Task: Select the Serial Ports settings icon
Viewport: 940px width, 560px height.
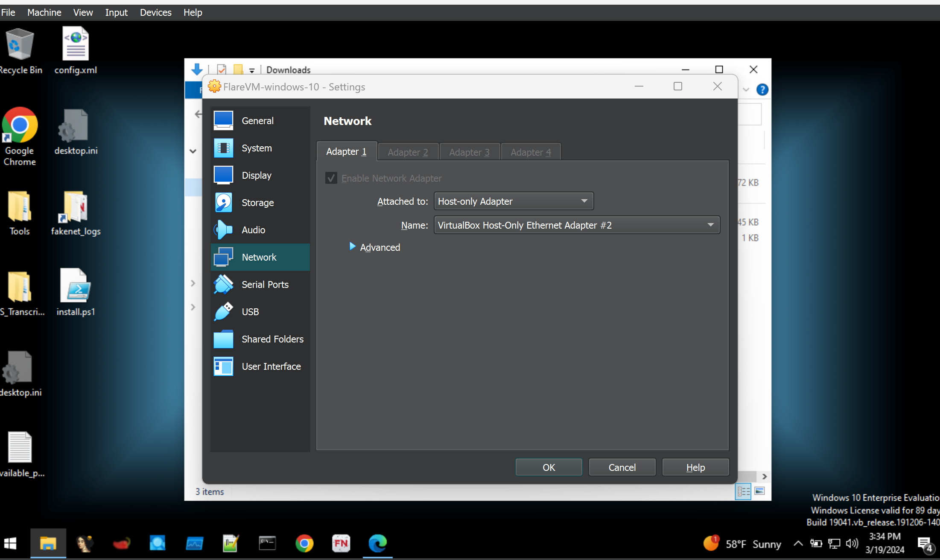Action: click(223, 284)
